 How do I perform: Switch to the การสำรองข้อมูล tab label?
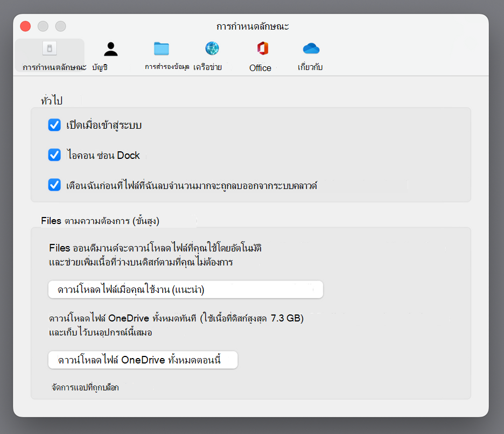(x=167, y=67)
